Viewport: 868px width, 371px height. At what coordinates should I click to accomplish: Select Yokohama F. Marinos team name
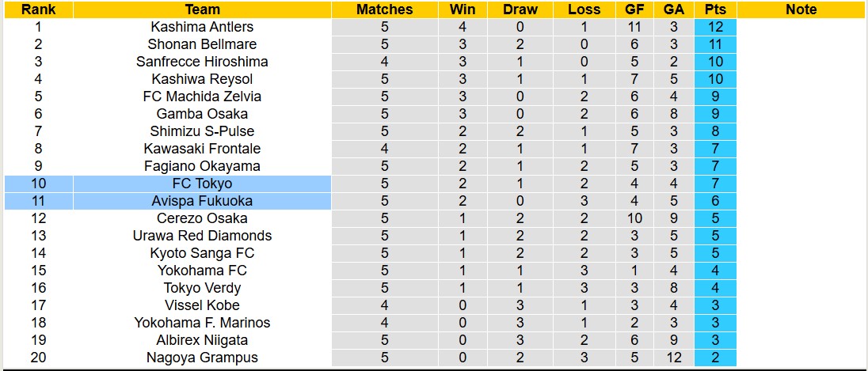point(203,323)
